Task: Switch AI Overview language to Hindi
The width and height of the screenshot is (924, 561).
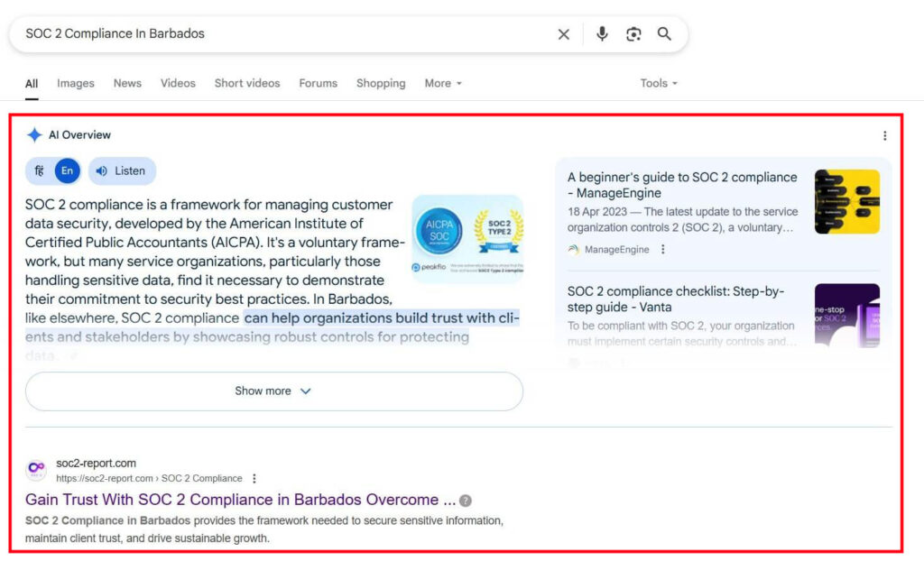Action: (x=40, y=170)
